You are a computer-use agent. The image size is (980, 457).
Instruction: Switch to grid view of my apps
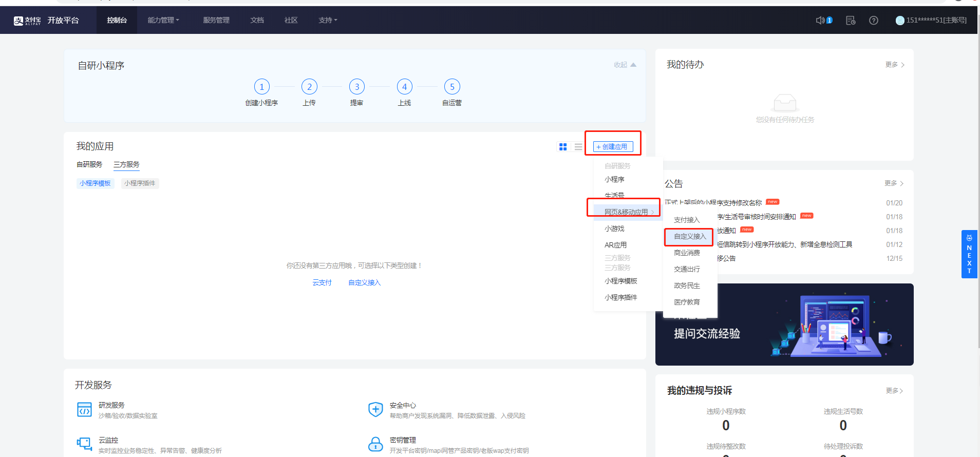[x=563, y=147]
